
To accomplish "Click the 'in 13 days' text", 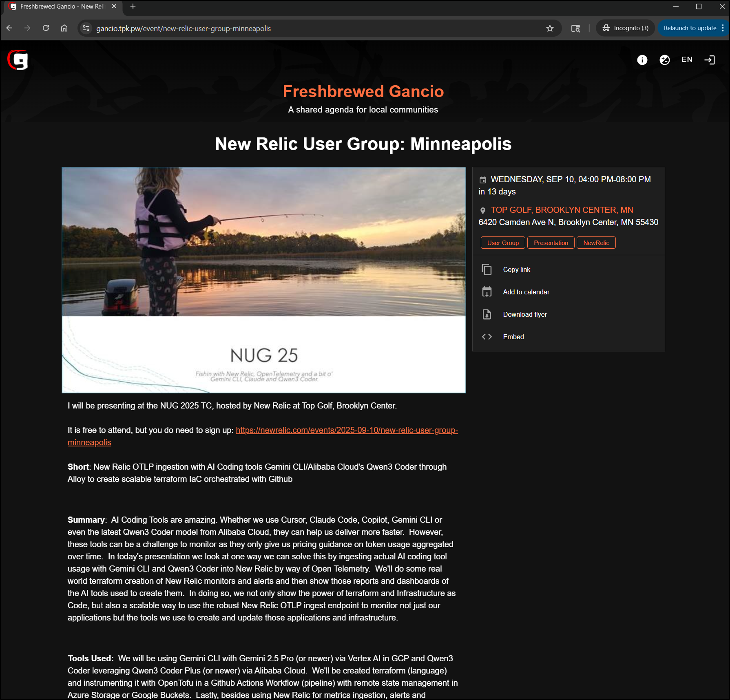I will tap(497, 192).
